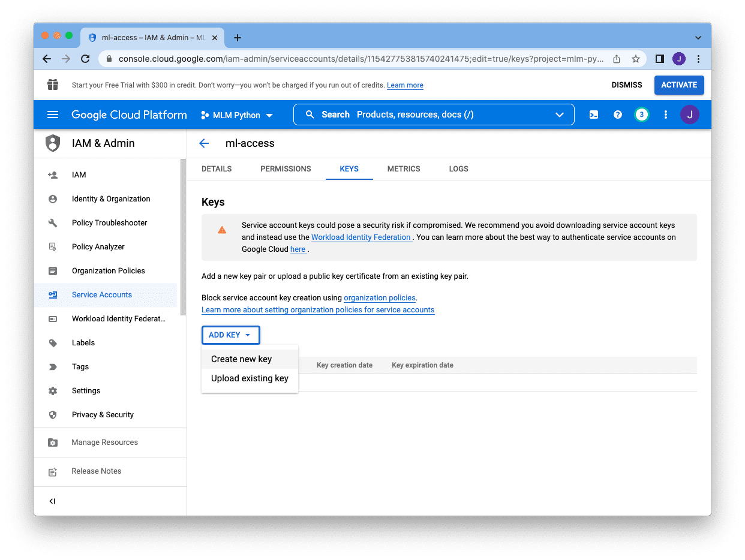This screenshot has height=560, width=745.
Task: Open the three-dot more options in blue header
Action: pyautogui.click(x=665, y=115)
